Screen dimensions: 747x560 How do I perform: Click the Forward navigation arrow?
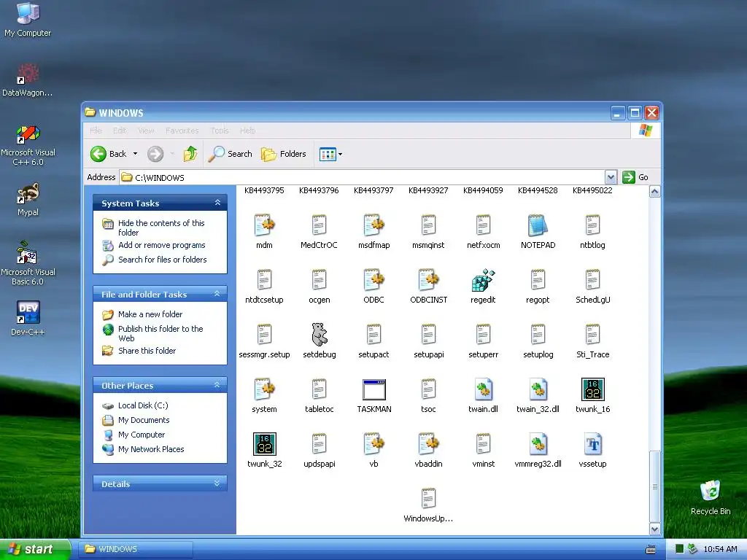[155, 154]
